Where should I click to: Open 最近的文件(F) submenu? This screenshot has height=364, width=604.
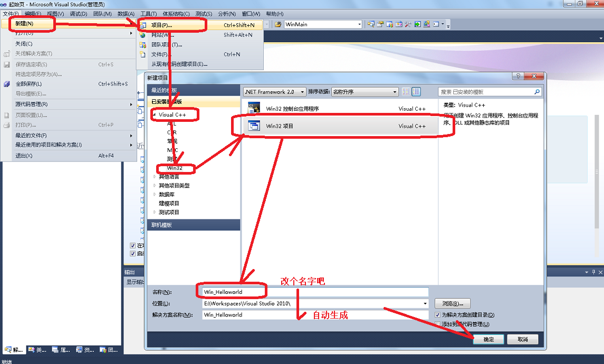69,136
